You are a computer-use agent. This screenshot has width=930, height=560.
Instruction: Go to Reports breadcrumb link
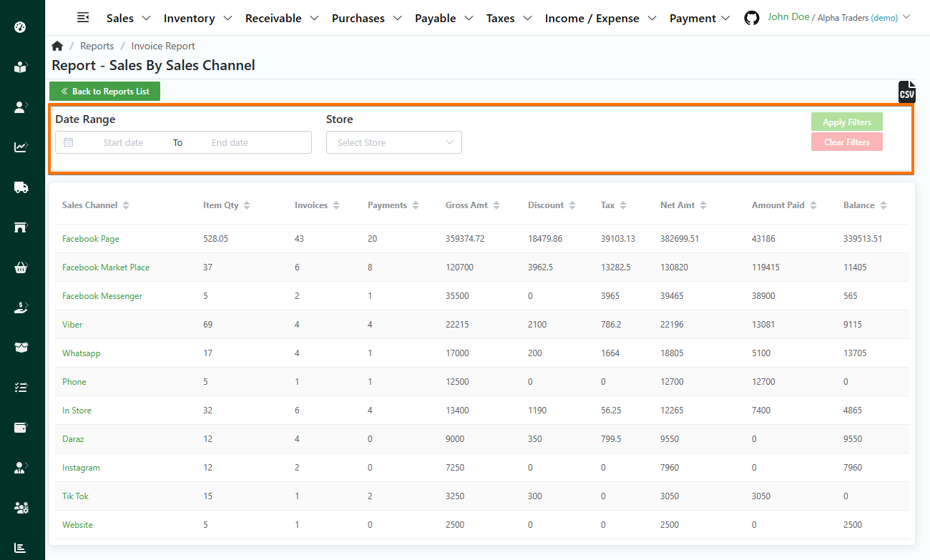[97, 46]
